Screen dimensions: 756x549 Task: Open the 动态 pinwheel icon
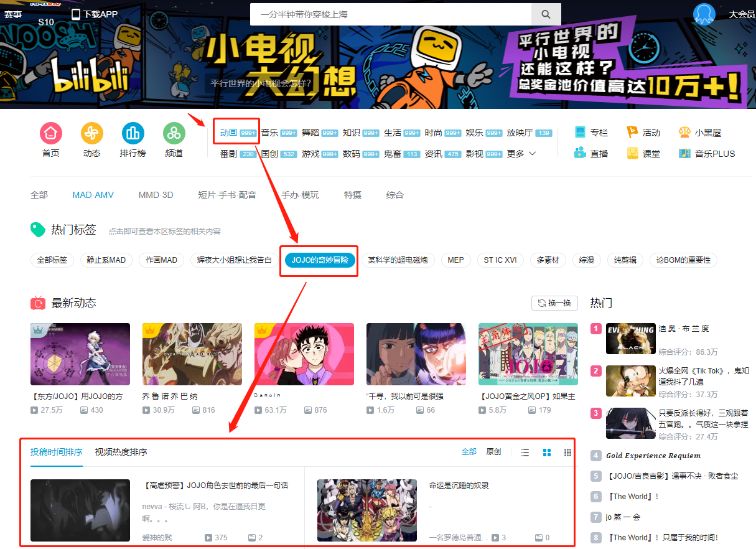pyautogui.click(x=92, y=133)
